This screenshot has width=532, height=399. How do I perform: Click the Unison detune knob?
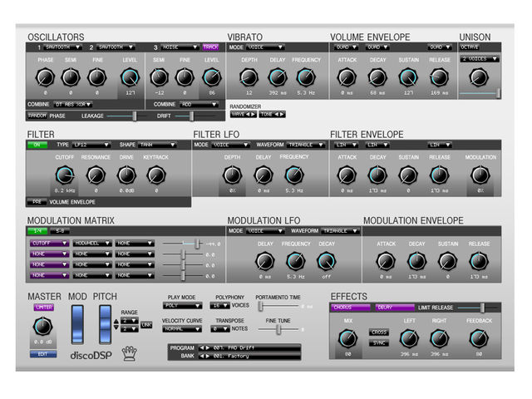tap(479, 77)
